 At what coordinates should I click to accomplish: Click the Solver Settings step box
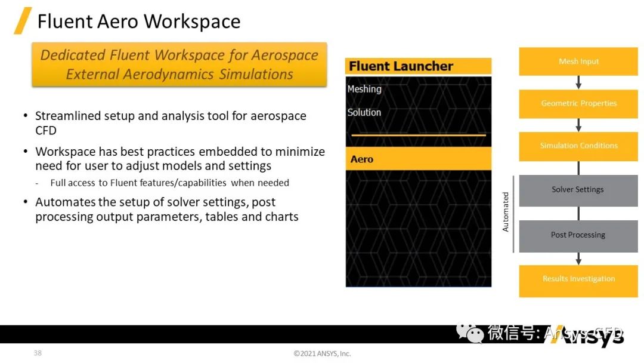[578, 190]
